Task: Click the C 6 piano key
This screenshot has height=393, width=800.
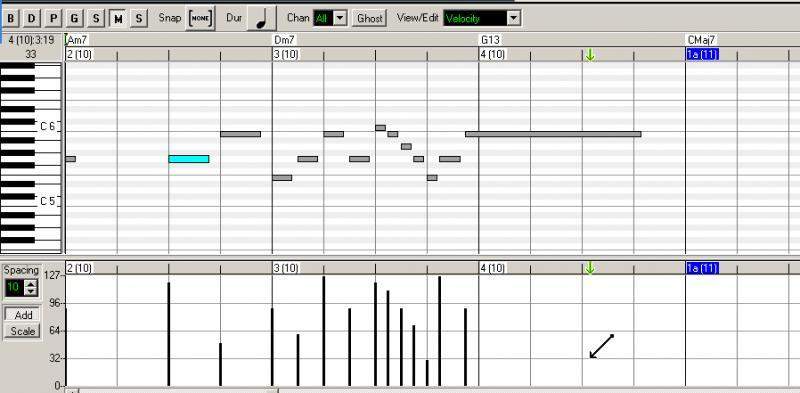Action: pos(48,127)
